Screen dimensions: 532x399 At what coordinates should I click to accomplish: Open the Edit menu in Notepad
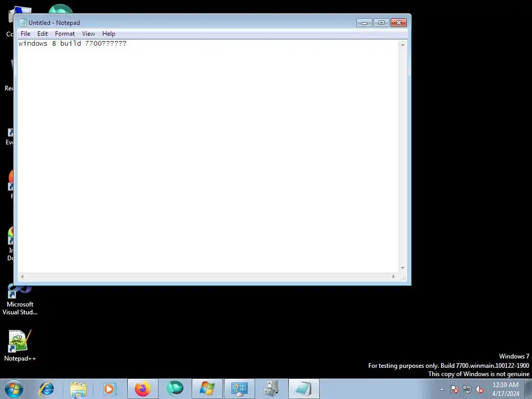(x=43, y=34)
